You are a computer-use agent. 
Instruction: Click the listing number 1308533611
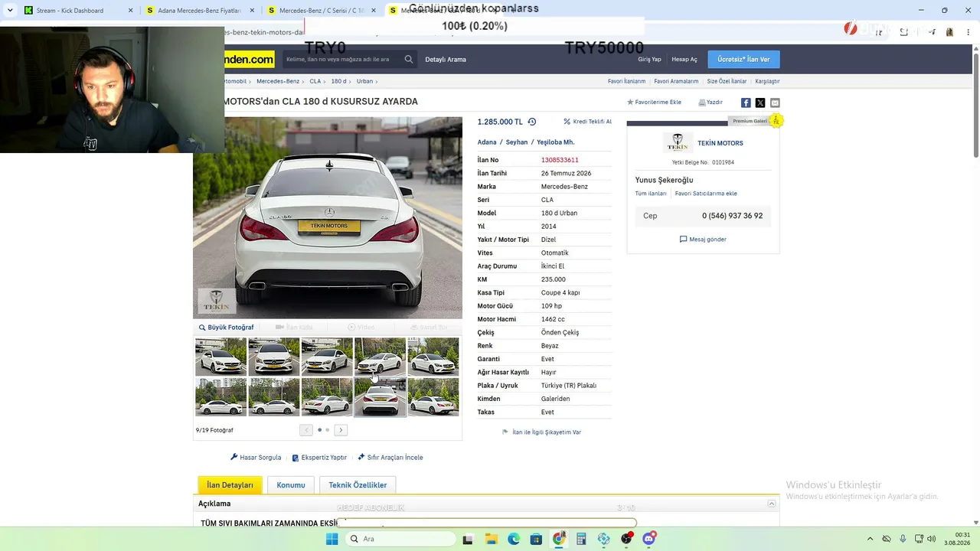point(560,160)
